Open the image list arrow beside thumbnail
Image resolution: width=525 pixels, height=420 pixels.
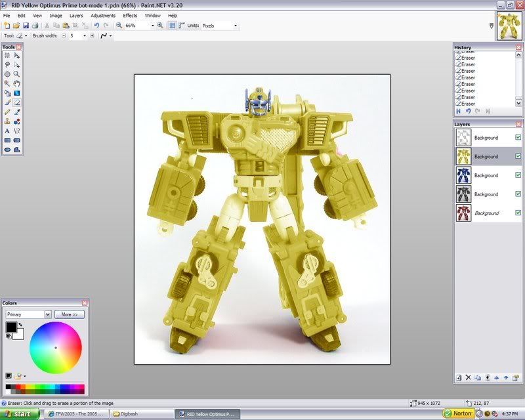click(491, 26)
